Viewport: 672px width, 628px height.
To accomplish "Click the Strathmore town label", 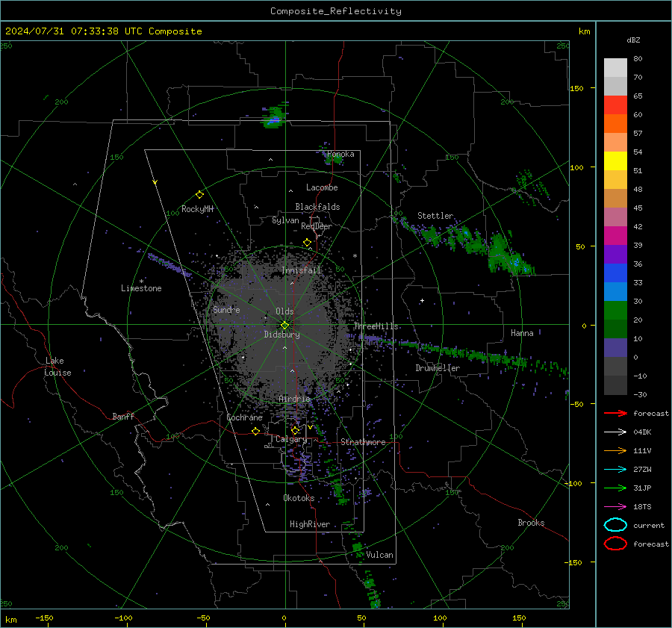I will (x=363, y=442).
